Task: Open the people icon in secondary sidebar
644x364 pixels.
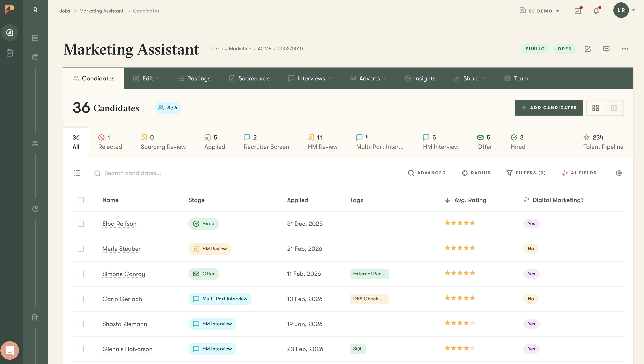Action: point(35,143)
